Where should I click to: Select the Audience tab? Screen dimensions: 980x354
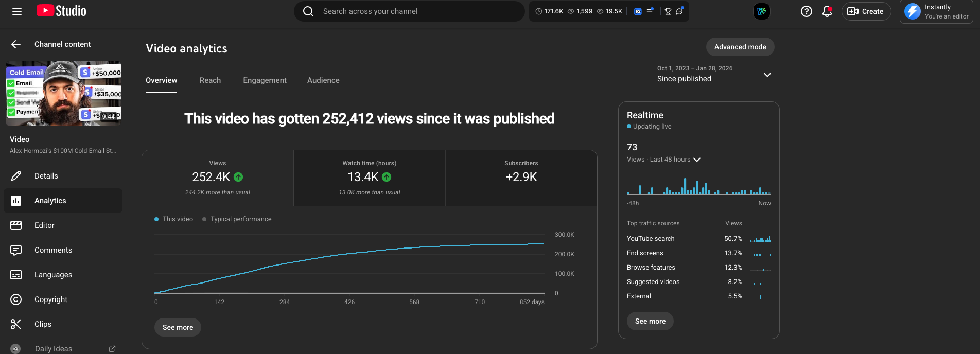pyautogui.click(x=323, y=80)
